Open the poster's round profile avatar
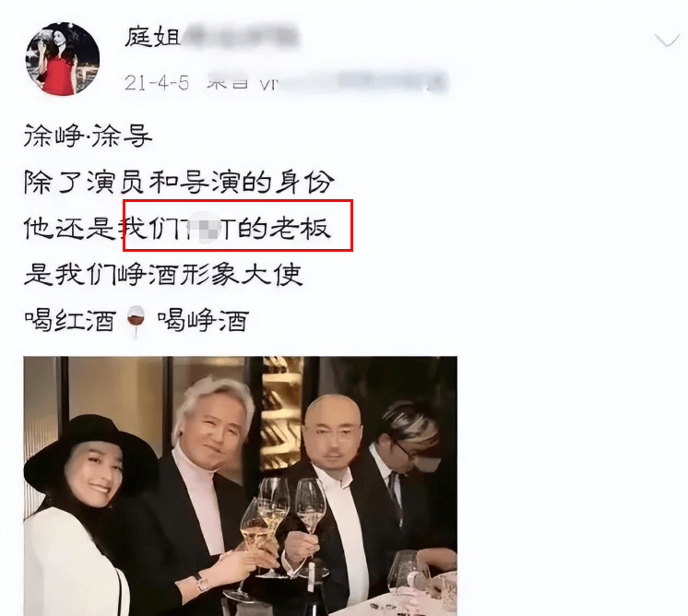 63,59
